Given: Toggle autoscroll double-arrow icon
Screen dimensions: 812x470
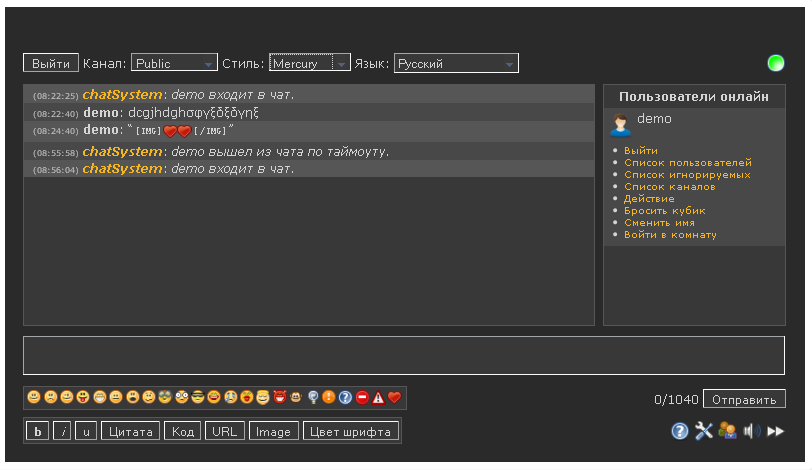Looking at the screenshot, I should click(775, 431).
